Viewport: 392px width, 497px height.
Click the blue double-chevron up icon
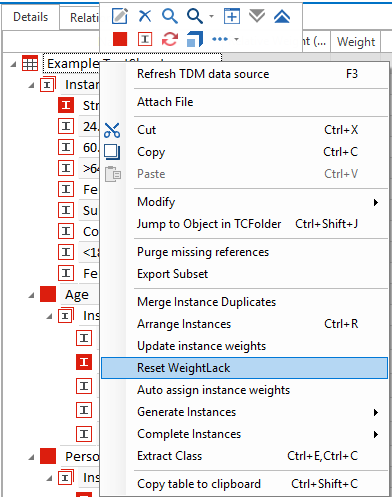[282, 16]
